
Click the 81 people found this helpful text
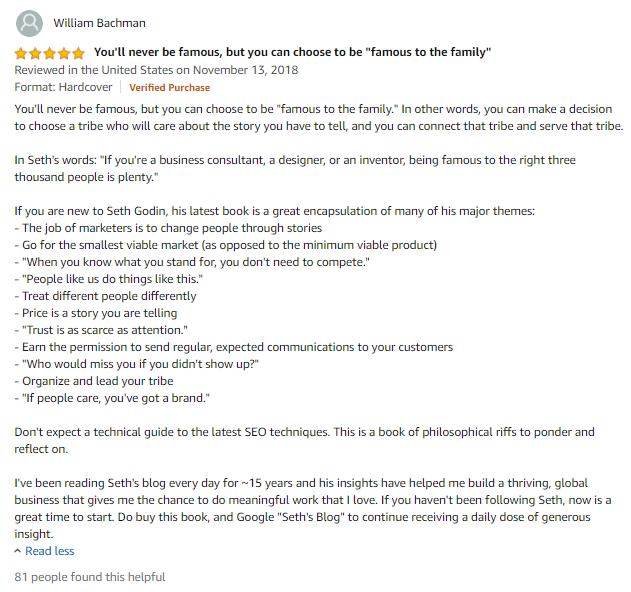tap(90, 577)
